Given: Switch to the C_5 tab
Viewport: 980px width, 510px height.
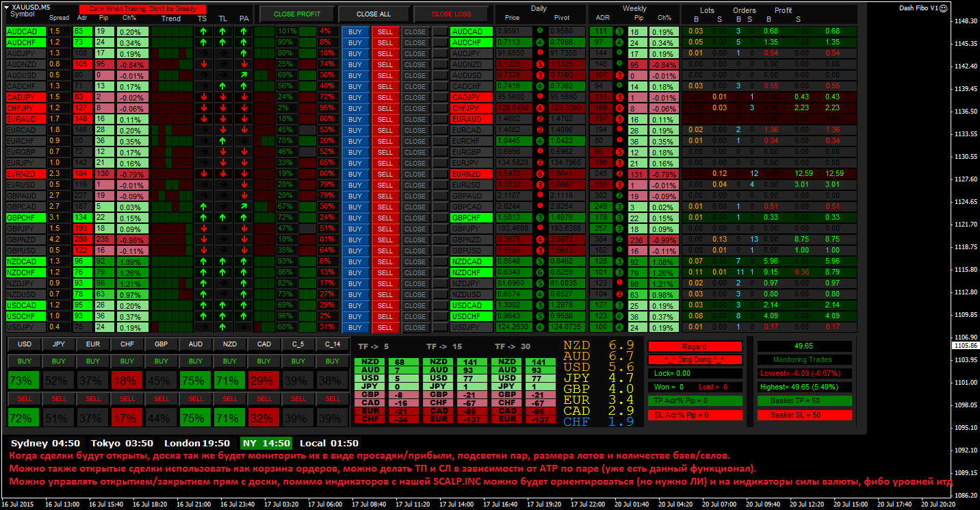Looking at the screenshot, I should [298, 344].
